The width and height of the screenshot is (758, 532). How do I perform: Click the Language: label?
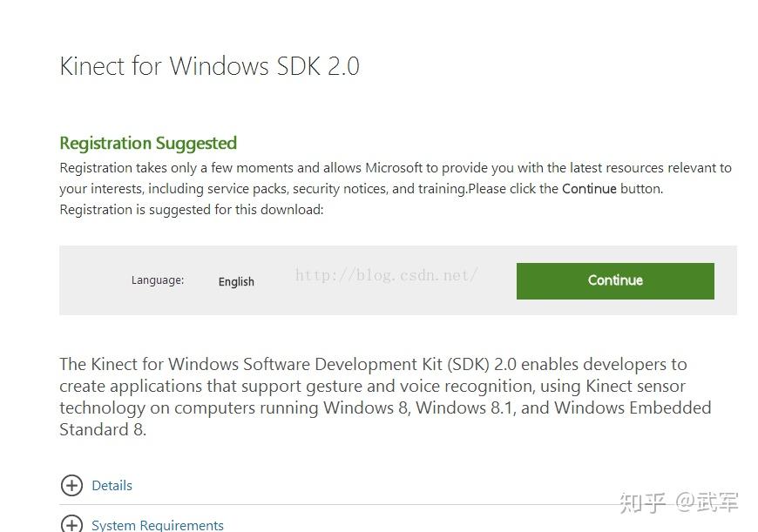[158, 279]
